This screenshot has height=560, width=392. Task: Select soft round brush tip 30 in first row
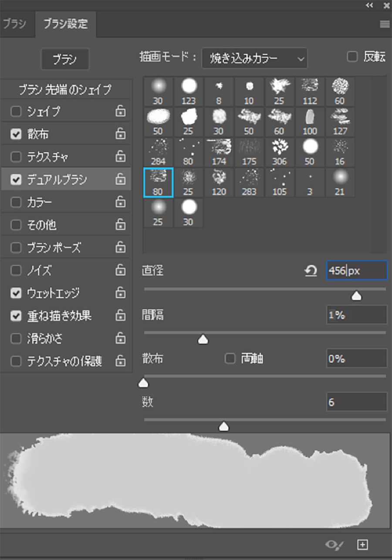click(x=158, y=92)
